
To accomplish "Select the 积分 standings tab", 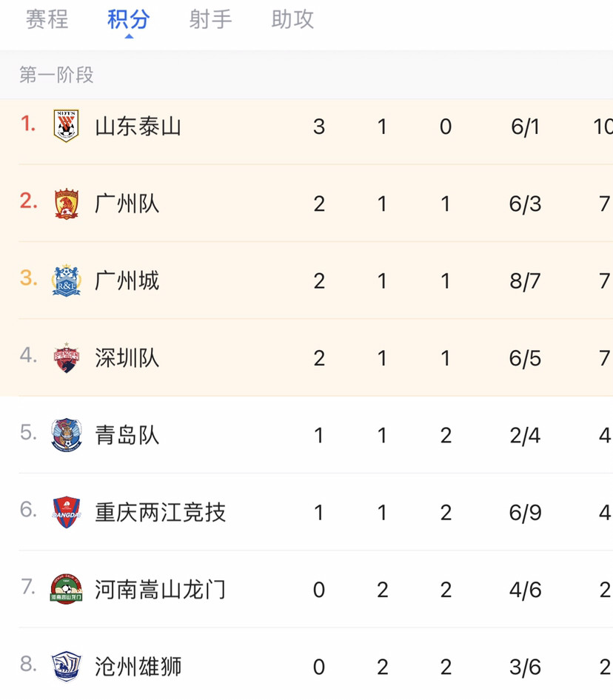I will point(129,20).
